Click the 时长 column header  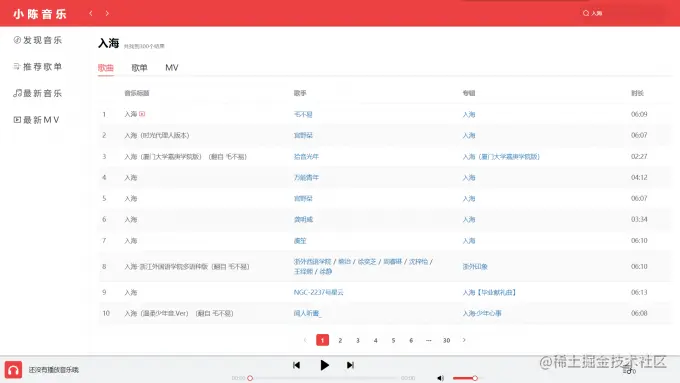click(x=637, y=93)
